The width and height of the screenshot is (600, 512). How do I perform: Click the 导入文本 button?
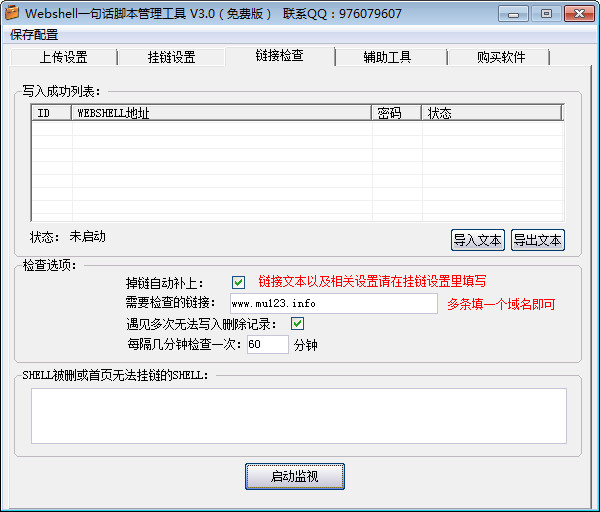tap(478, 240)
